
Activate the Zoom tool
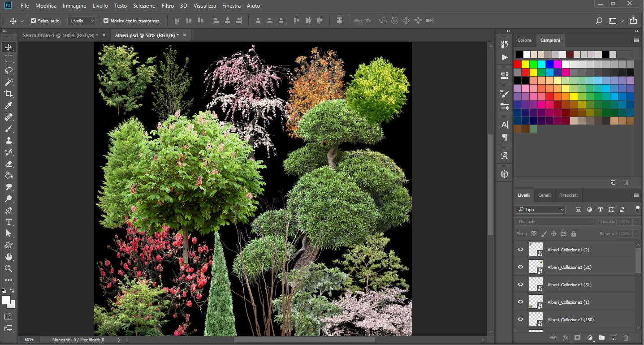9,268
